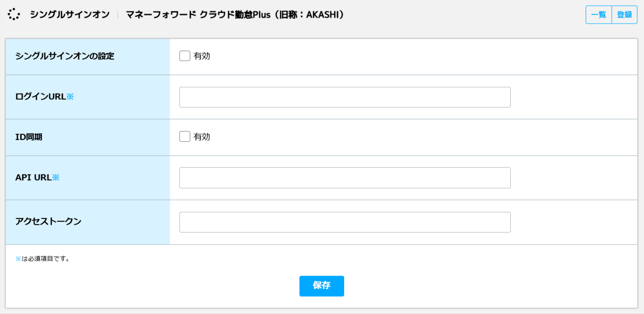Click the 保存 save button
This screenshot has width=644, height=314.
pos(322,286)
